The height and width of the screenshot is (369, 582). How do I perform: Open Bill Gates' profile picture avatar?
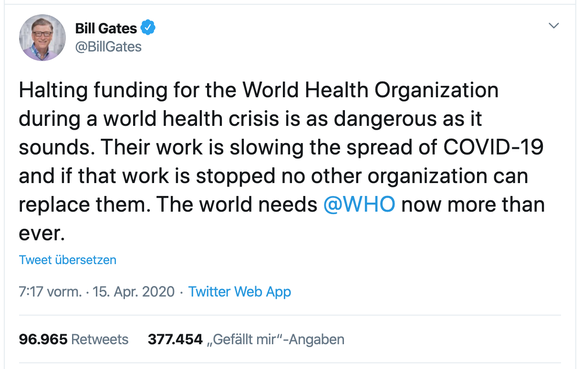(x=42, y=37)
